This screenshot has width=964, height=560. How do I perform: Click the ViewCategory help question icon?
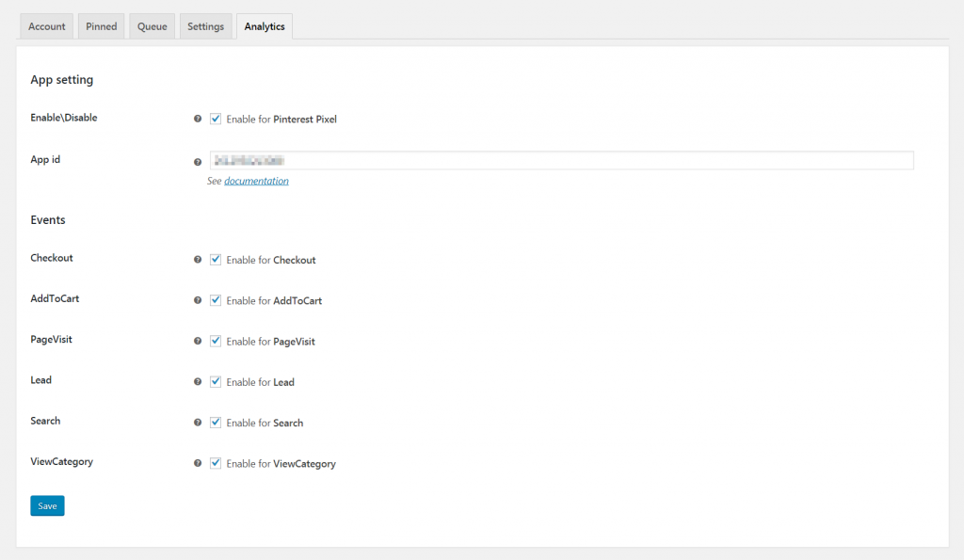198,464
